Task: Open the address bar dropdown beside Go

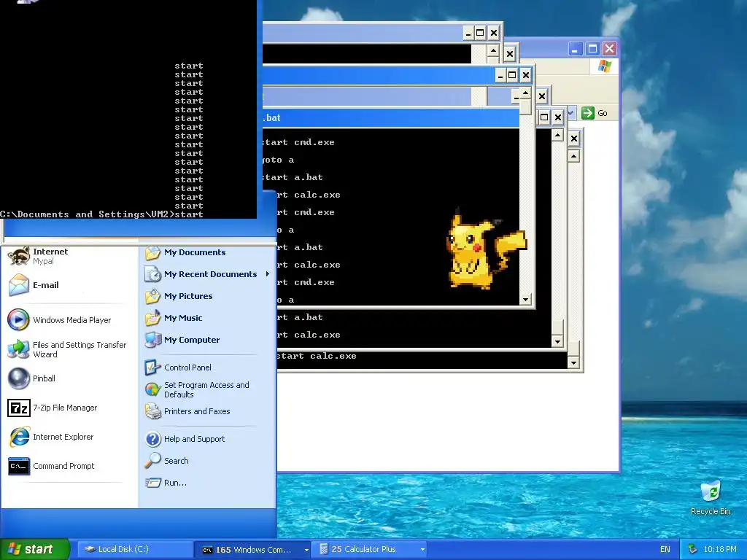Action: pos(571,113)
